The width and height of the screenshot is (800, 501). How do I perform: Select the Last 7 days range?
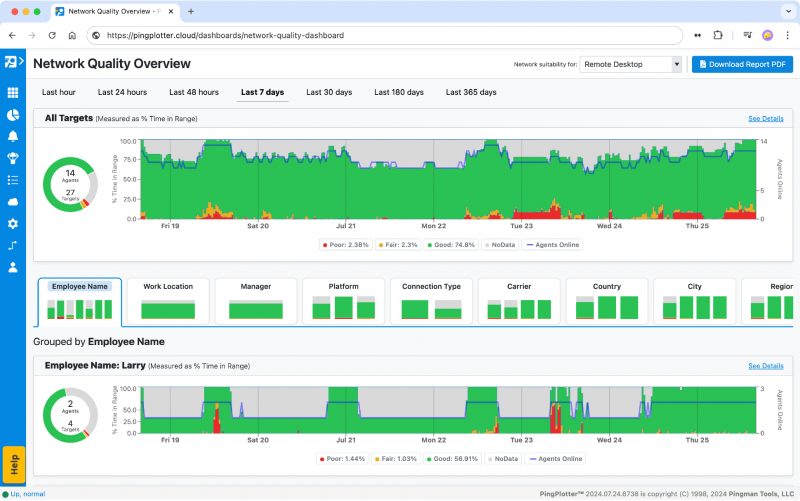tap(262, 92)
